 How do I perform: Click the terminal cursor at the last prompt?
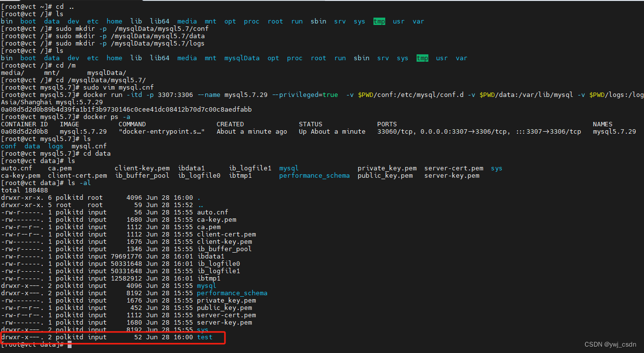point(70,345)
